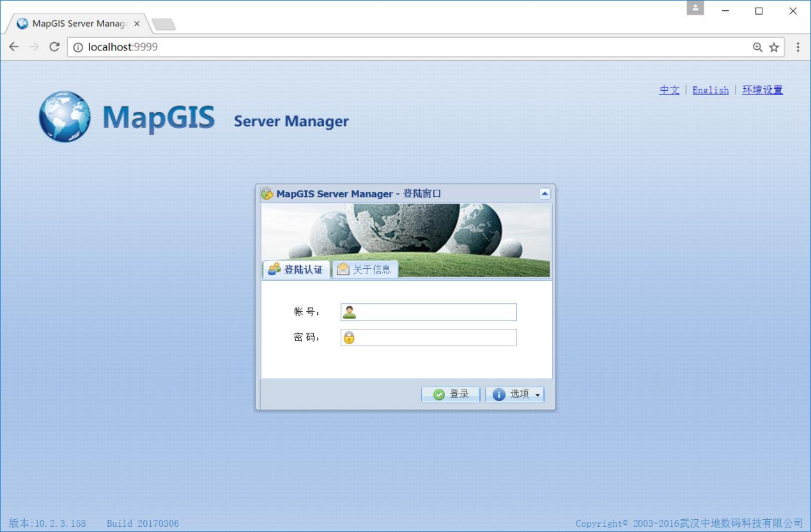Click the green check icon on the 登录 button

pyautogui.click(x=438, y=394)
